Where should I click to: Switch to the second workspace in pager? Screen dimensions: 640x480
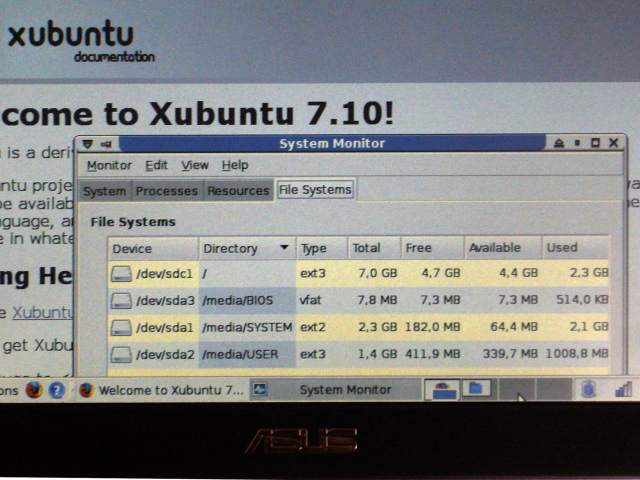point(477,389)
